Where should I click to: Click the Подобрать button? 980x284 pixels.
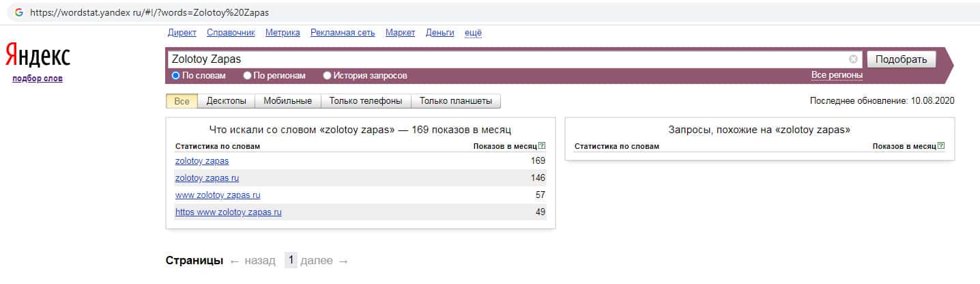[901, 59]
